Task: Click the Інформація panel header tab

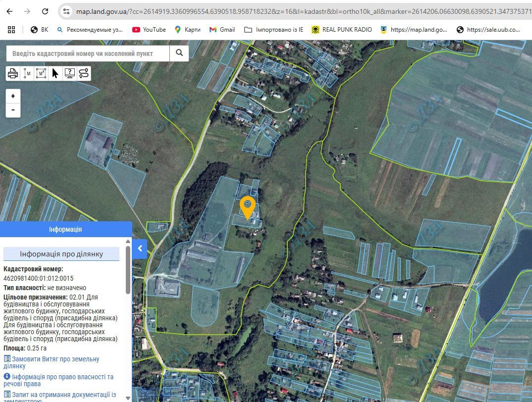Action: [x=66, y=229]
